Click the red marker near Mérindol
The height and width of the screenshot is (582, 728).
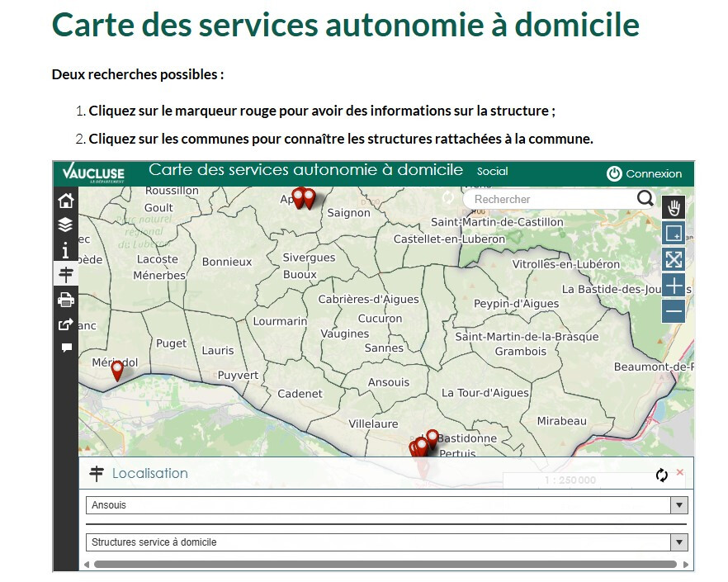pyautogui.click(x=117, y=370)
